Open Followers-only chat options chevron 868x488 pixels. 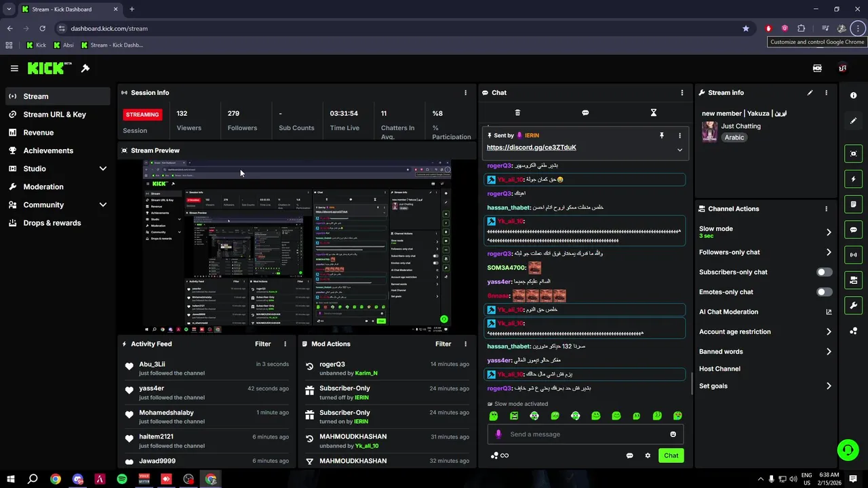828,252
